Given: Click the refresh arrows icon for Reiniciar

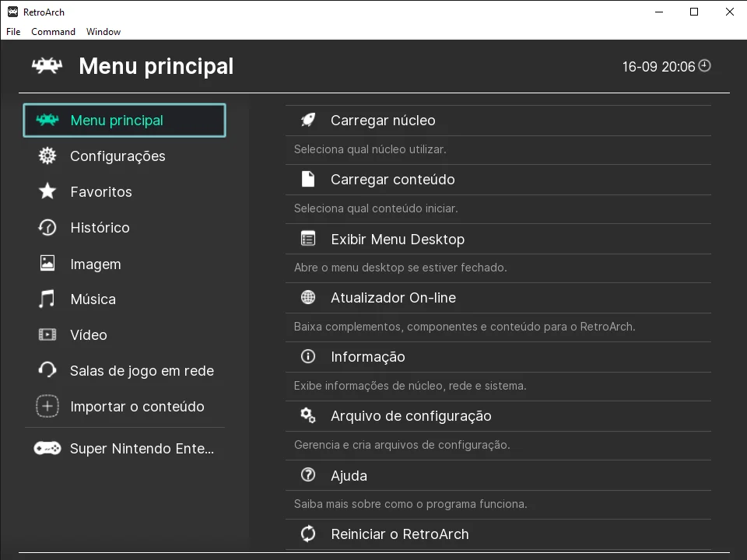Looking at the screenshot, I should pos(308,534).
